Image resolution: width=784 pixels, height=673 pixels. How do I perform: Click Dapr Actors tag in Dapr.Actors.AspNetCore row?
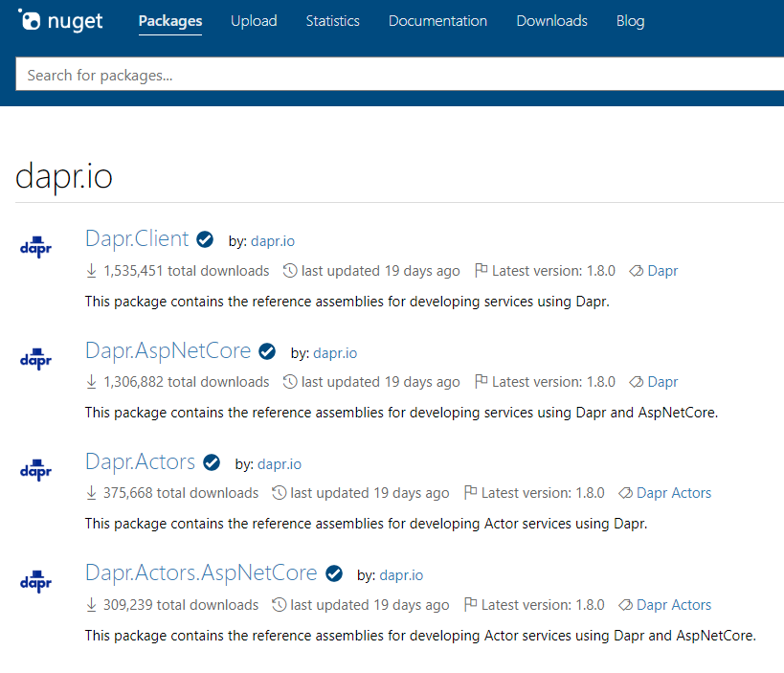click(x=674, y=605)
